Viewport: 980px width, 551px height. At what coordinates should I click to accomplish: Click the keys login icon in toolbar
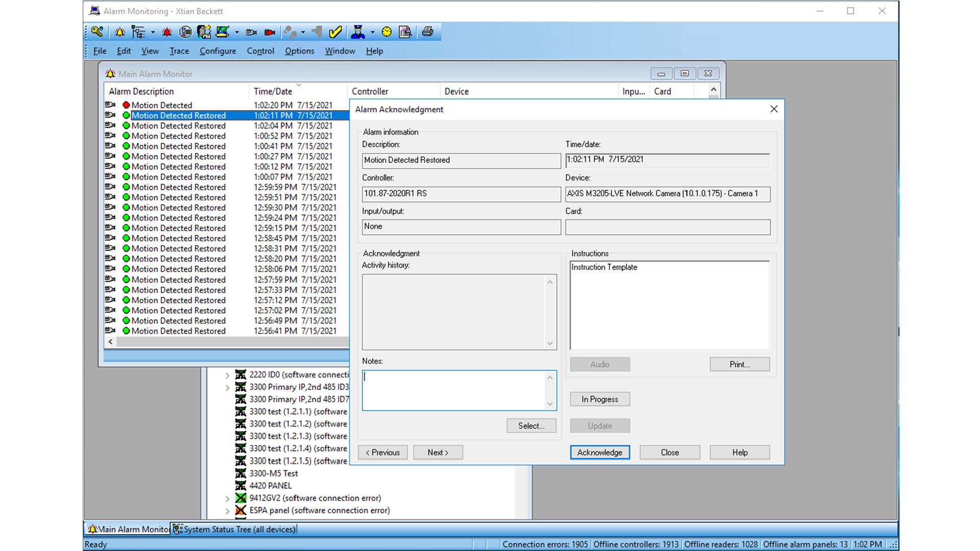coord(97,32)
